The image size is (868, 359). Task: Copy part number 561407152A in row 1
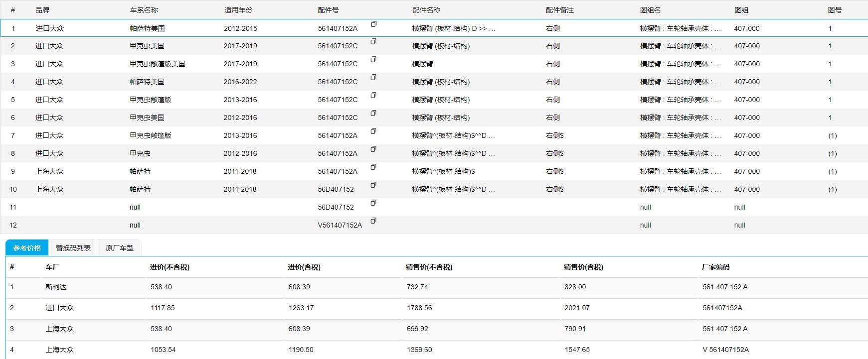point(373,24)
